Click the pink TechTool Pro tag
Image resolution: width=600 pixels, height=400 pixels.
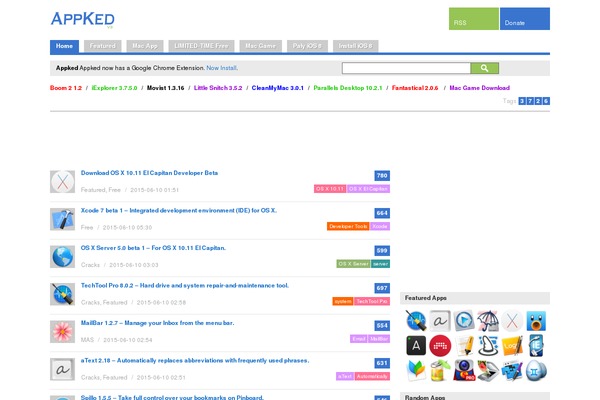[372, 301]
